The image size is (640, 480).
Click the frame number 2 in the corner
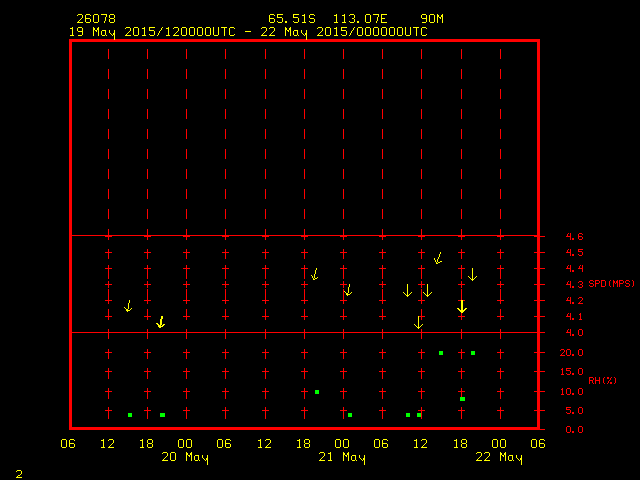(x=18, y=472)
